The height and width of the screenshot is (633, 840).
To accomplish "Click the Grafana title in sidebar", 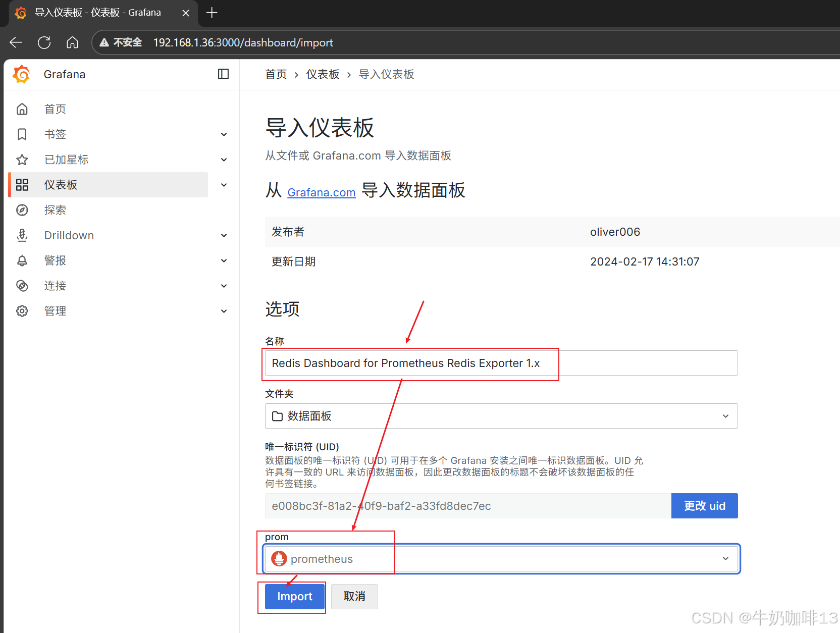I will click(65, 74).
